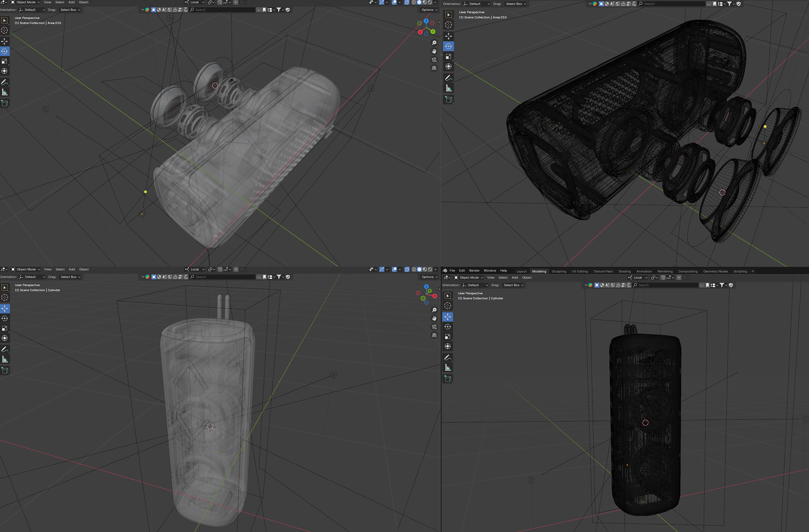This screenshot has height=532, width=809.
Task: Open Select Box drag dropdown in top-right viewport
Action: 516,4
